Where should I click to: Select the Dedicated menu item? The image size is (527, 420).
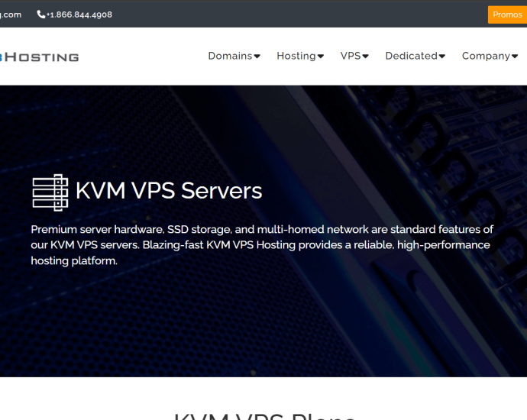click(x=415, y=56)
